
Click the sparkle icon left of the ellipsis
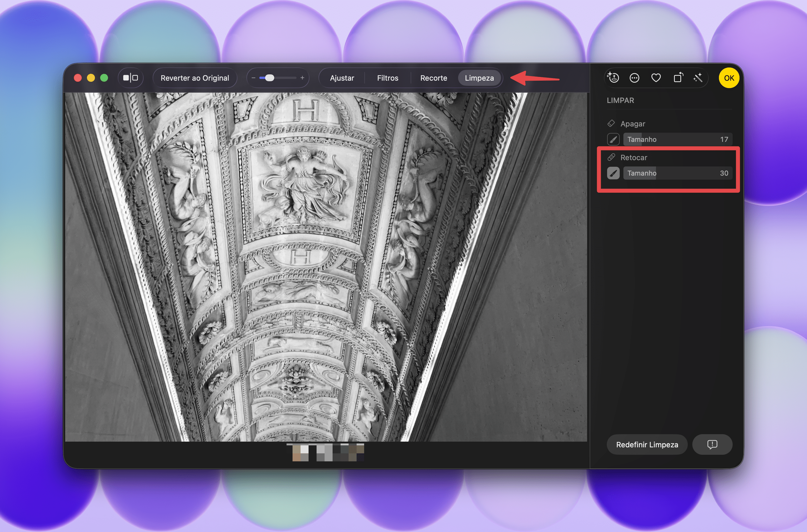pos(613,78)
